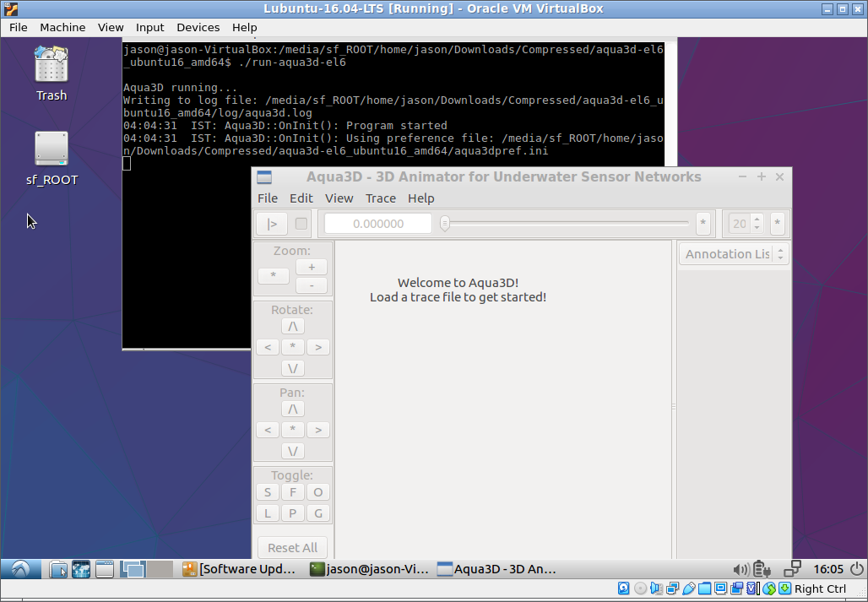Rotate the view up with /\ under Rotate

point(293,327)
